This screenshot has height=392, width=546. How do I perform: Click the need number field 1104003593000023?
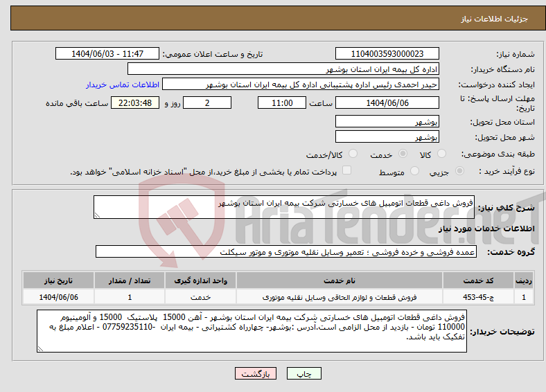pyautogui.click(x=387, y=53)
